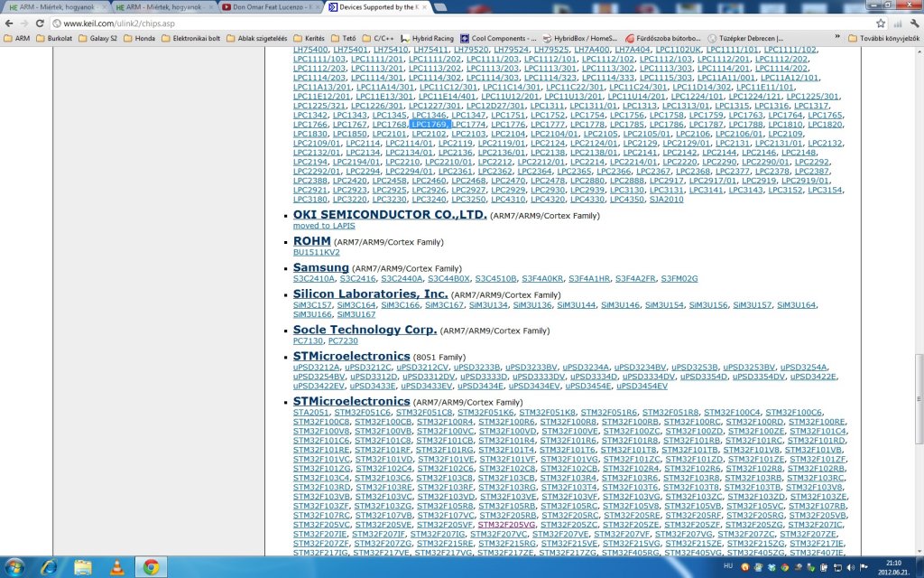
Task: Open the Samsung manufacturer link
Action: click(x=320, y=267)
